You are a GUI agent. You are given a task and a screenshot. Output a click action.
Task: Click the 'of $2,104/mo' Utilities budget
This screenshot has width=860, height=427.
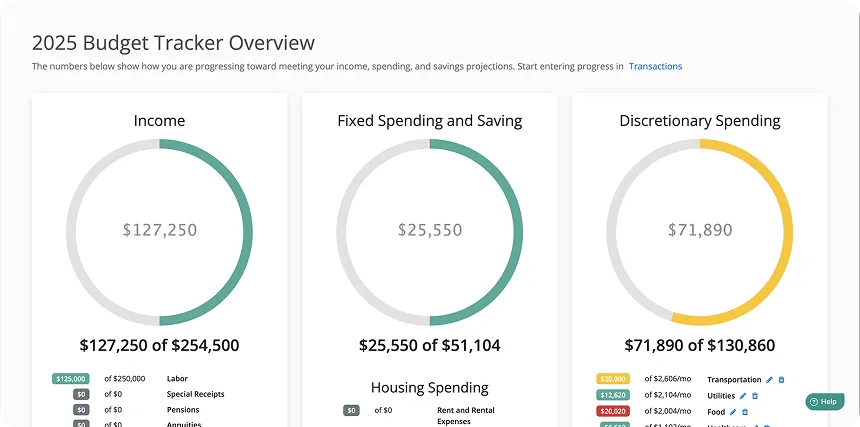point(668,395)
